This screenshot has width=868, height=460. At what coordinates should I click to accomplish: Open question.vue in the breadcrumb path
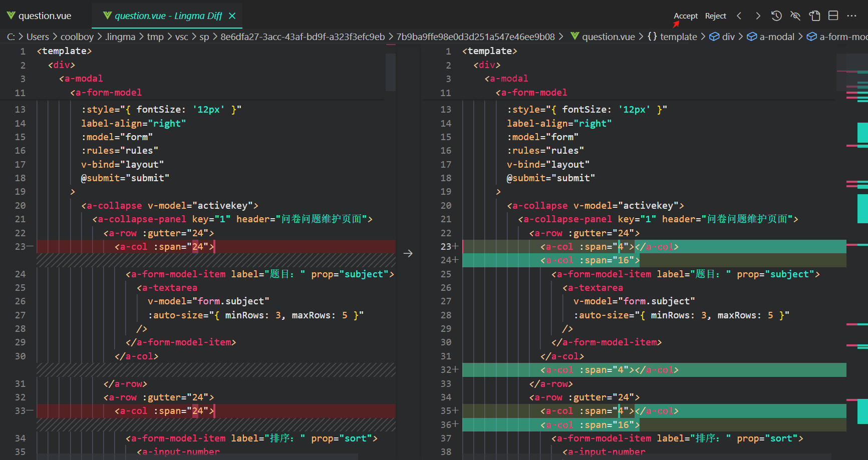[x=609, y=37]
